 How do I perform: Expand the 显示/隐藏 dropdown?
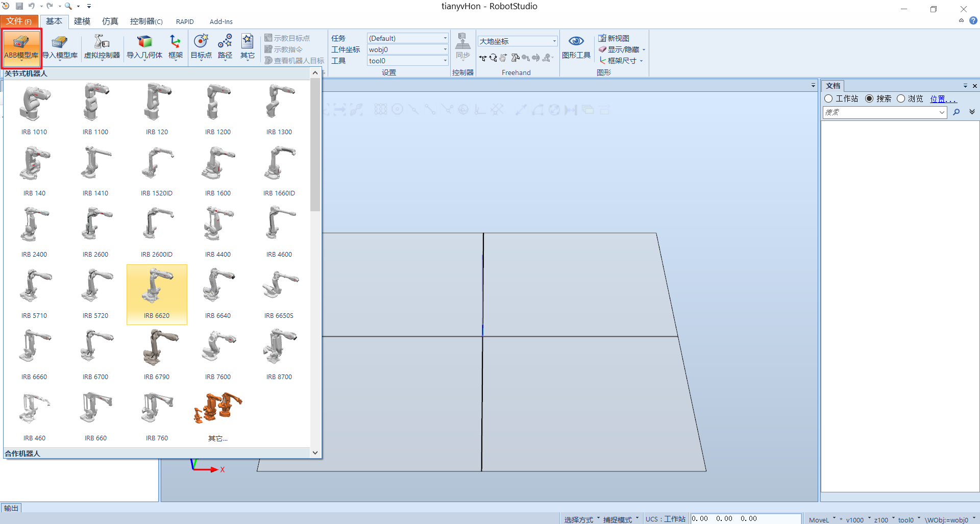coord(644,49)
